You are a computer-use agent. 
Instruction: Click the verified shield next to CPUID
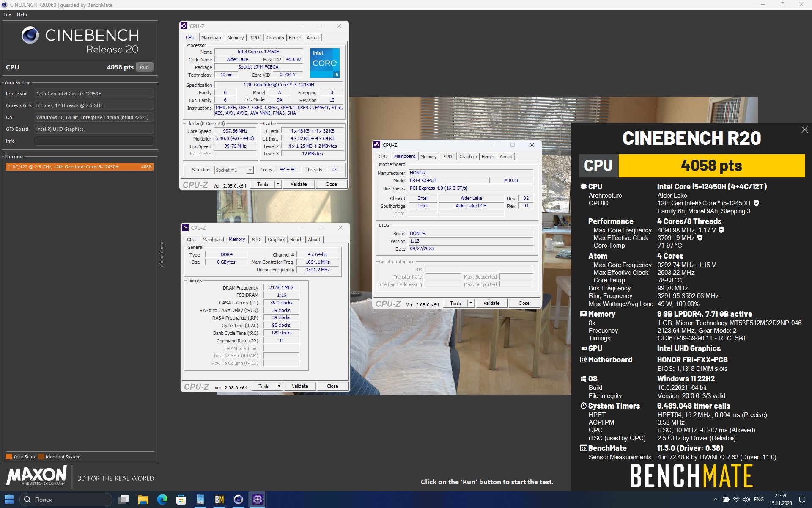756,203
